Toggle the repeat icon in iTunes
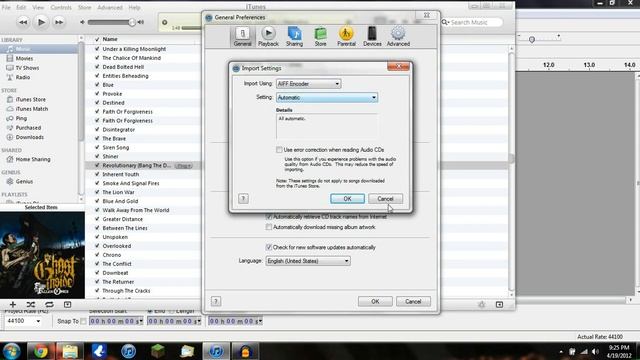 [x=49, y=304]
